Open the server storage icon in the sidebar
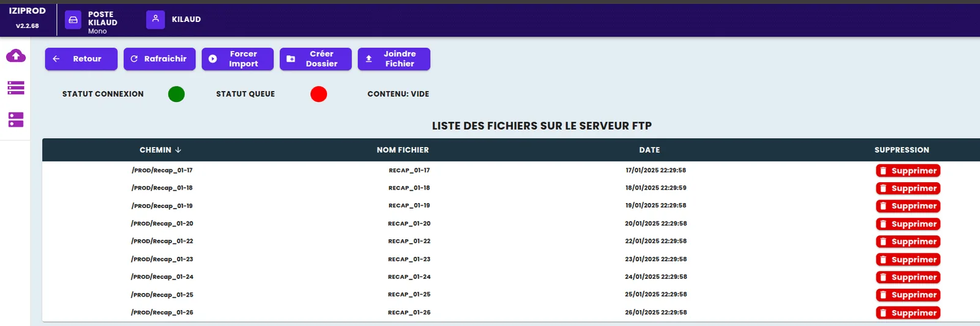This screenshot has height=326, width=980. pyautogui.click(x=16, y=119)
